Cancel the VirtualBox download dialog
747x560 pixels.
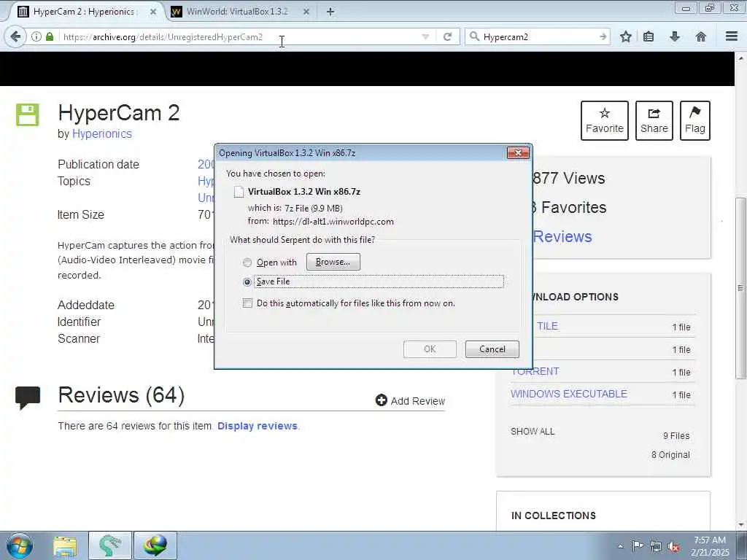pos(492,349)
